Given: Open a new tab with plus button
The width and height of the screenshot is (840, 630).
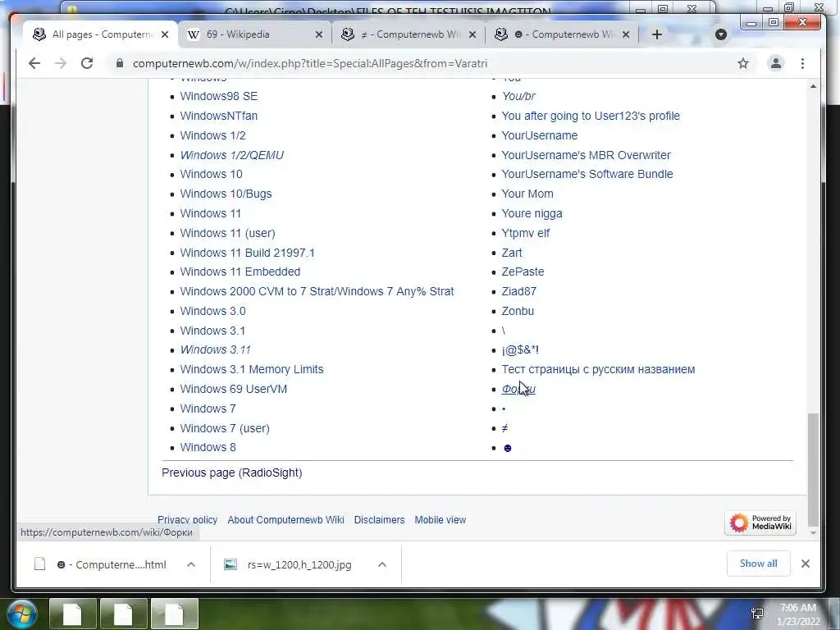Looking at the screenshot, I should 657,34.
